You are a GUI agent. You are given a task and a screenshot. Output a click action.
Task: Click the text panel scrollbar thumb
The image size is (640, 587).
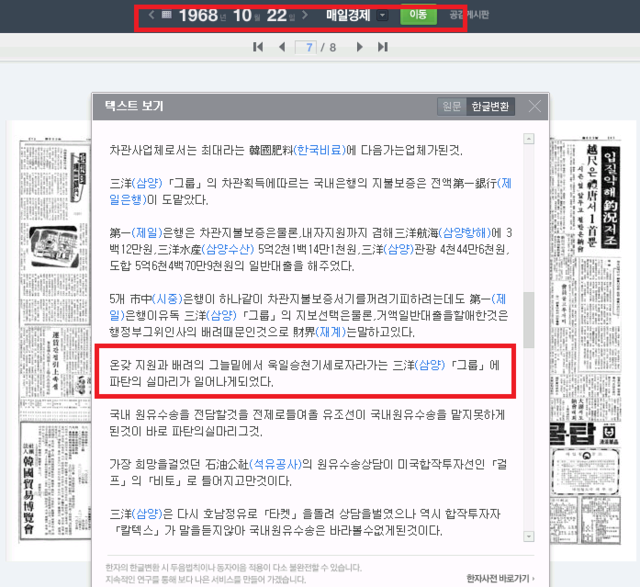tap(529, 320)
